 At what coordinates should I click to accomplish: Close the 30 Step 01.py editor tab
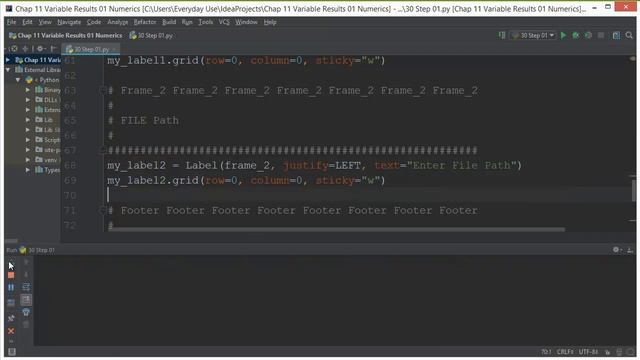tap(115, 49)
